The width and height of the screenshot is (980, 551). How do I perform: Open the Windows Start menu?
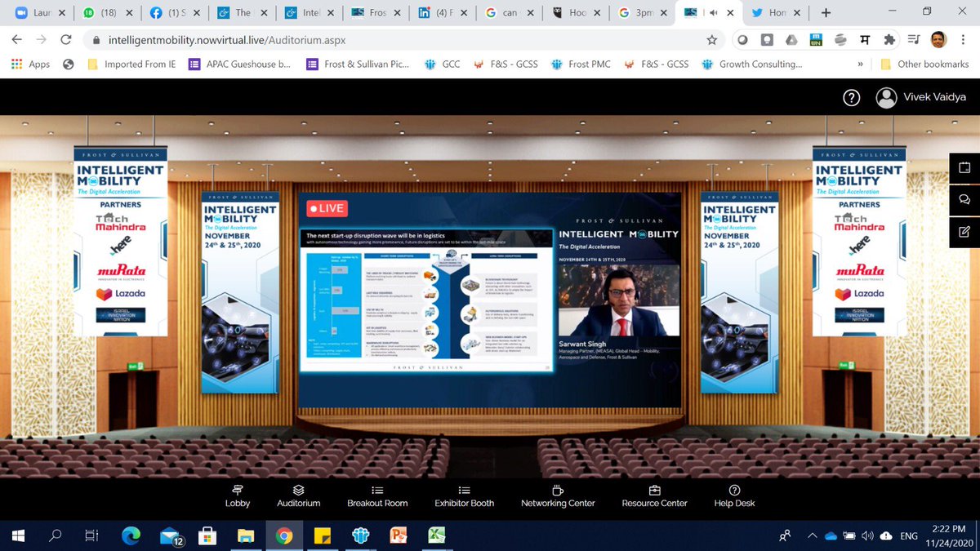tap(17, 535)
